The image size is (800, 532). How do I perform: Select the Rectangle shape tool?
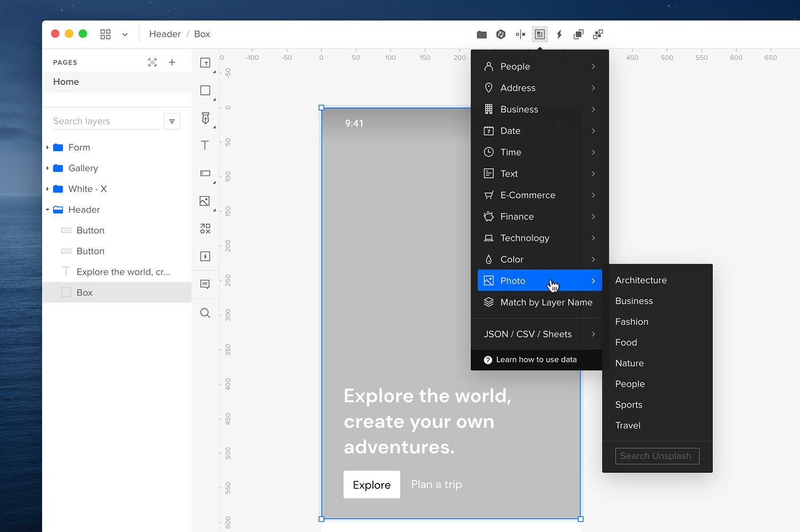tap(205, 90)
